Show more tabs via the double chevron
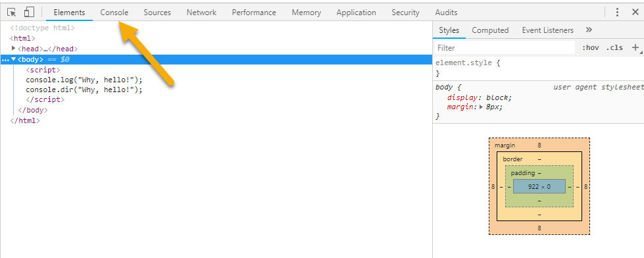The image size is (644, 258). (589, 30)
